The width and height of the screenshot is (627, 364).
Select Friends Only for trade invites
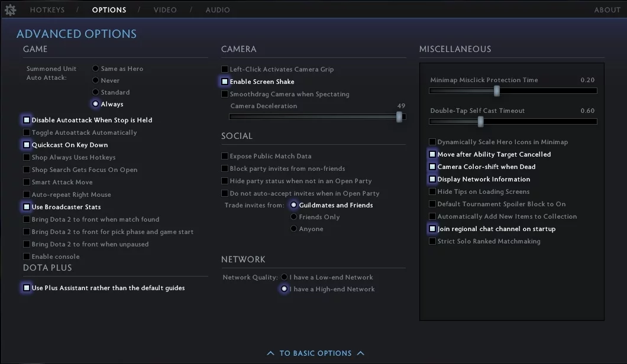pos(293,217)
